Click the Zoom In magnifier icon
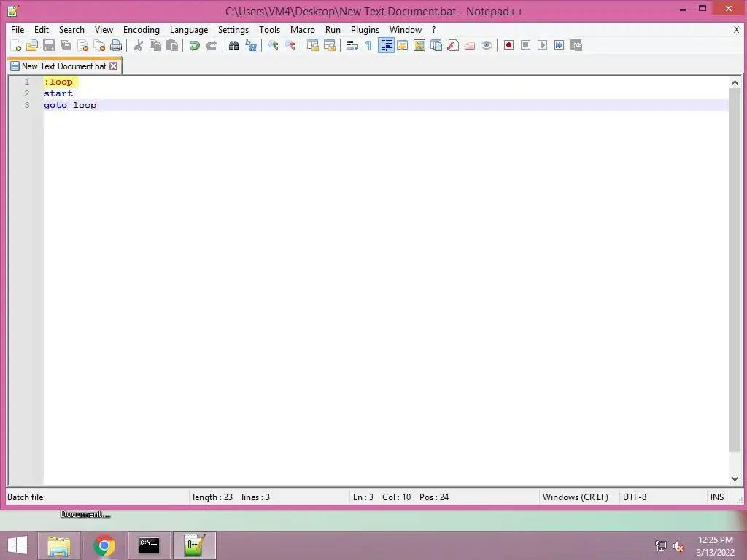This screenshot has width=747, height=560. pyautogui.click(x=274, y=45)
